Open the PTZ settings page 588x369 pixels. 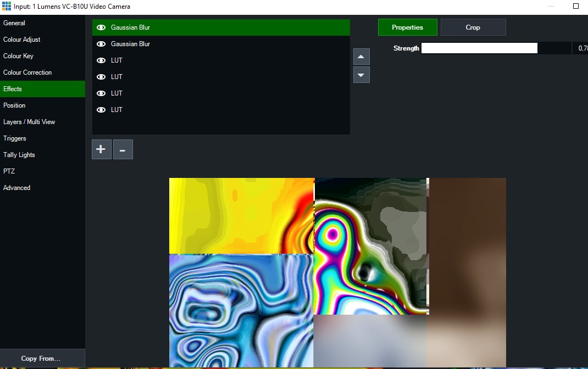9,171
